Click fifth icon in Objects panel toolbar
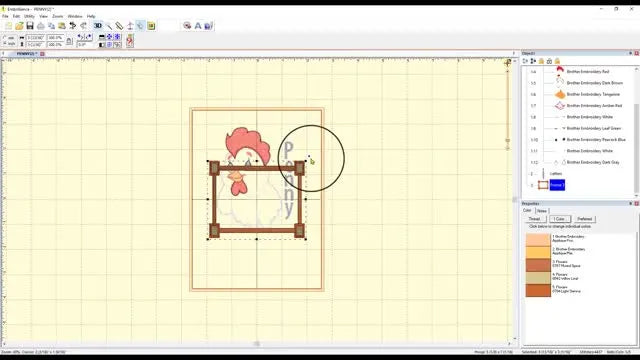 (x=557, y=61)
